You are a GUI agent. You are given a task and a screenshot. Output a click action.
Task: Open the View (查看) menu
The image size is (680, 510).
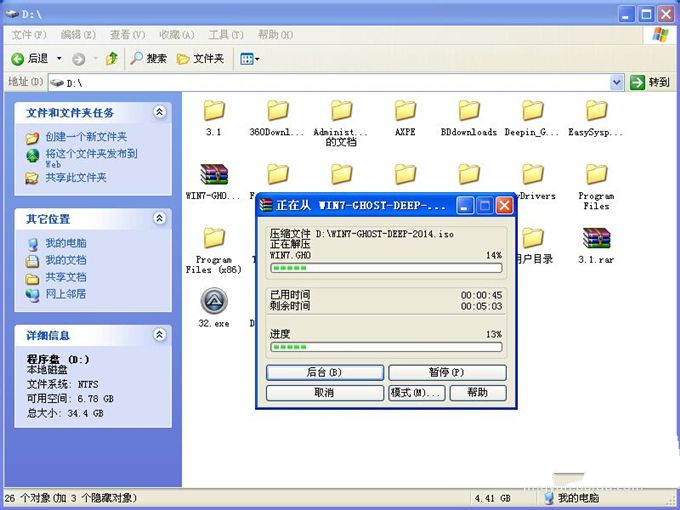[119, 34]
